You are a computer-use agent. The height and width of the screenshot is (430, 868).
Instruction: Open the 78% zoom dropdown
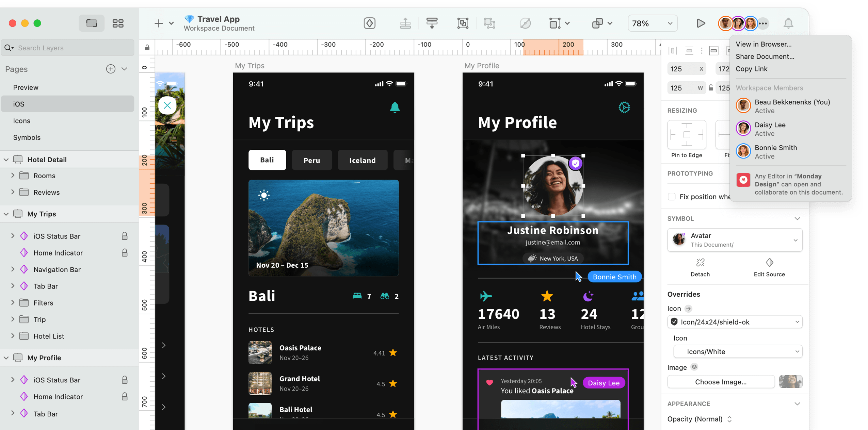pos(652,23)
